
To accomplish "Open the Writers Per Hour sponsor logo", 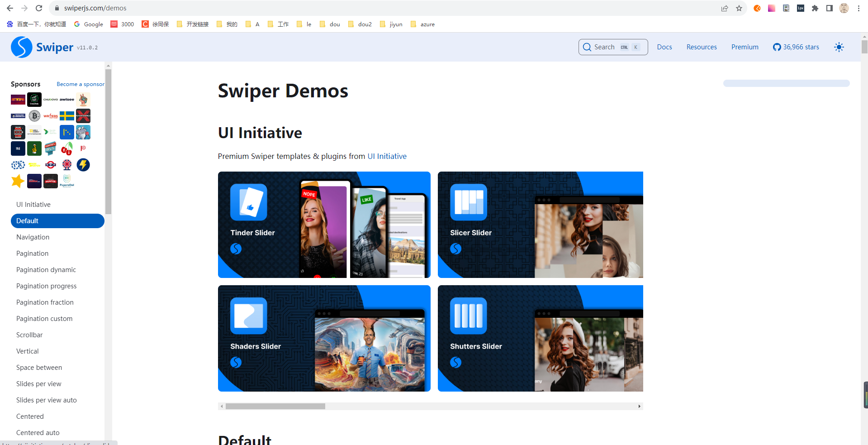I will (51, 116).
